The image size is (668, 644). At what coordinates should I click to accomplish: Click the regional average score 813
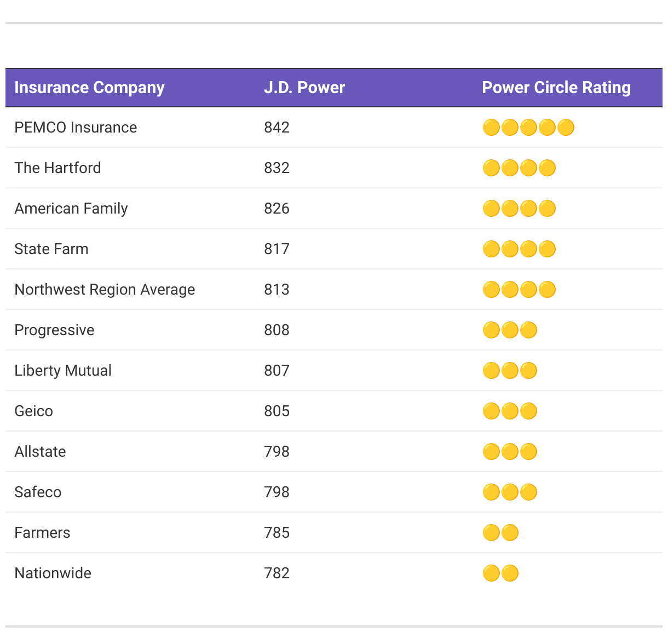[277, 290]
